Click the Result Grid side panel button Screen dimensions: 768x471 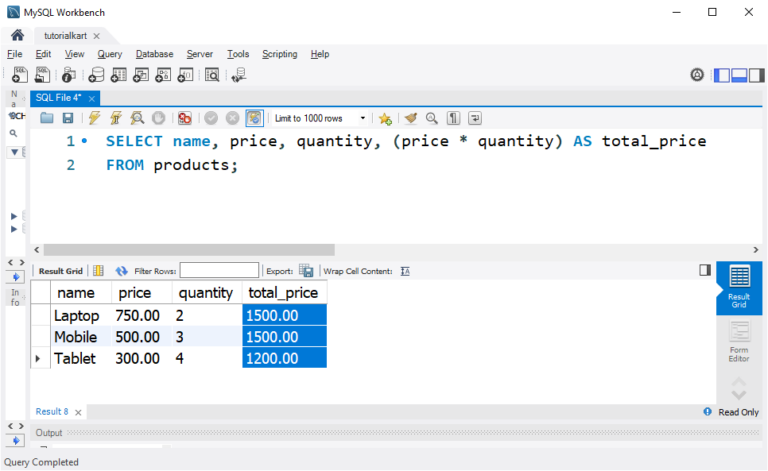click(739, 285)
